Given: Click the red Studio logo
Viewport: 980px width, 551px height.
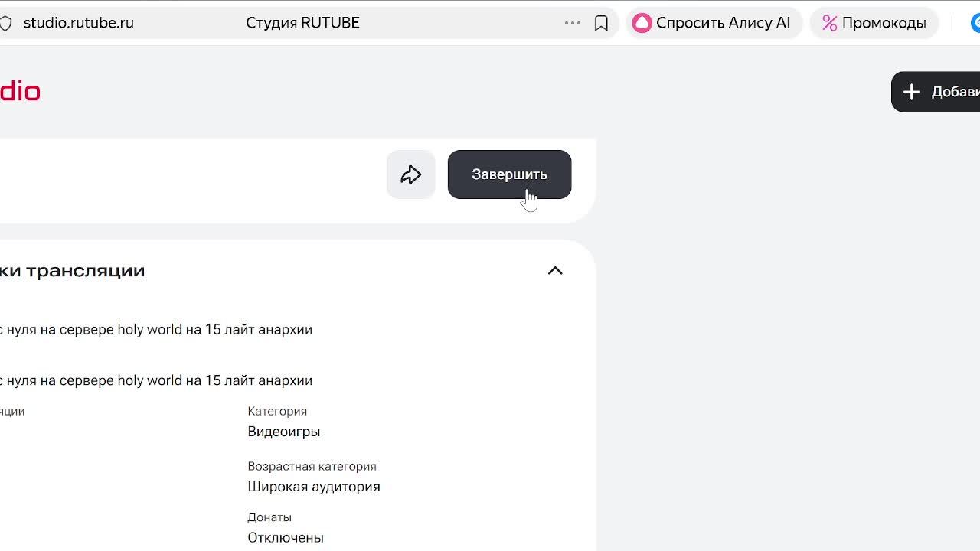Looking at the screenshot, I should click(20, 92).
